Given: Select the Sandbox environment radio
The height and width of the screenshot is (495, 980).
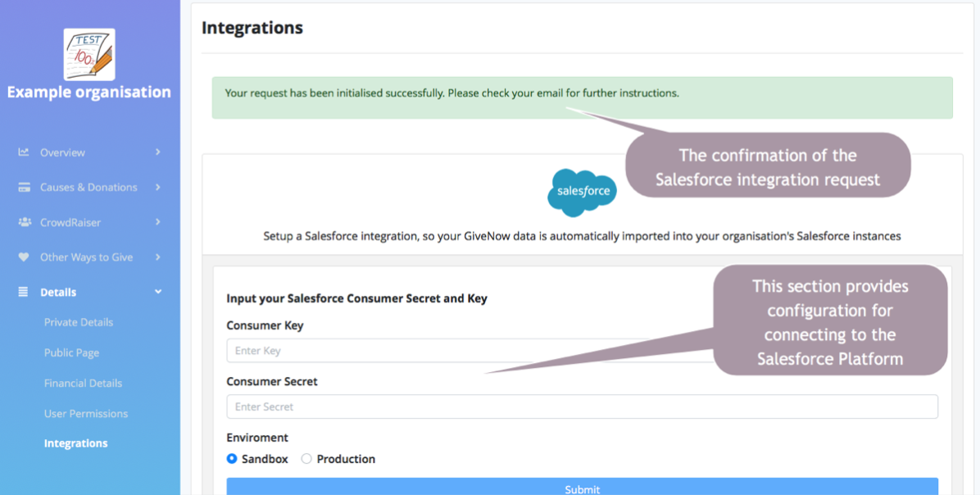Looking at the screenshot, I should pos(232,459).
